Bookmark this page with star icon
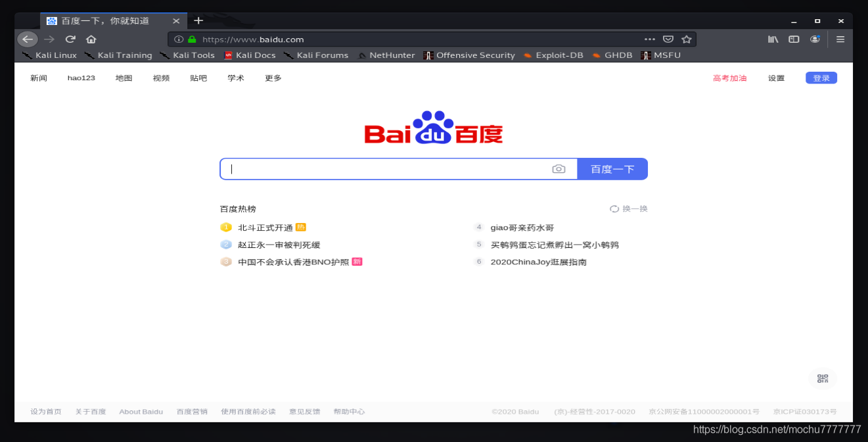The image size is (868, 442). pyautogui.click(x=686, y=39)
